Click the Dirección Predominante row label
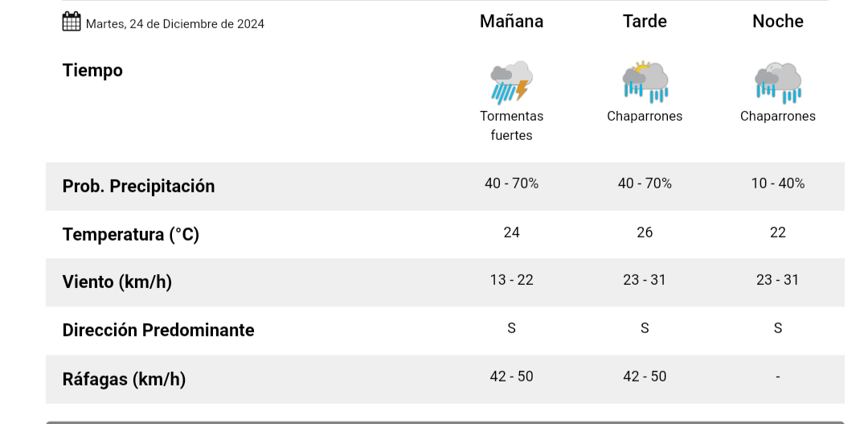The height and width of the screenshot is (424, 868). (x=158, y=331)
